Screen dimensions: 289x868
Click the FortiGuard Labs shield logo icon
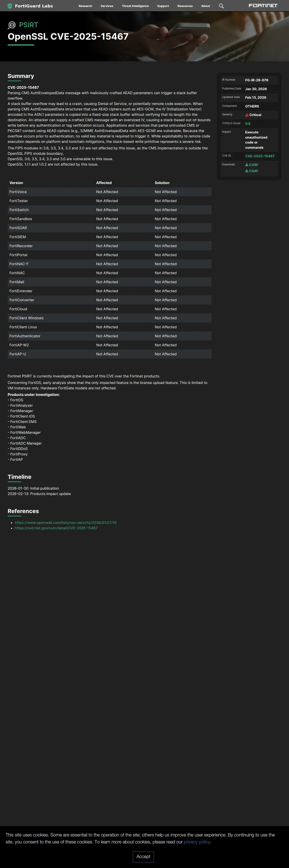tap(10, 6)
